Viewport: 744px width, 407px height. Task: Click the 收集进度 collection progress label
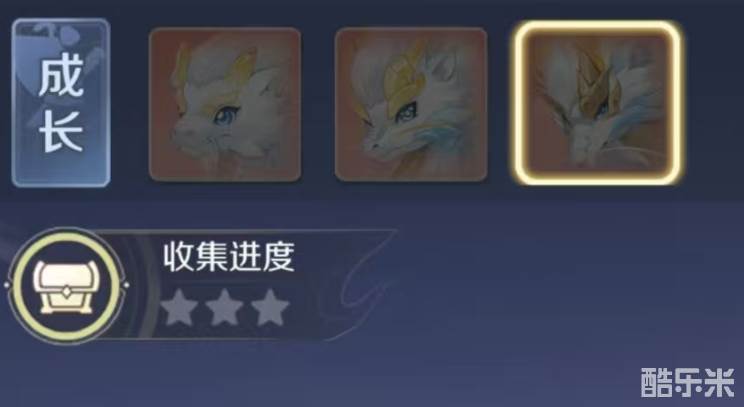point(229,257)
